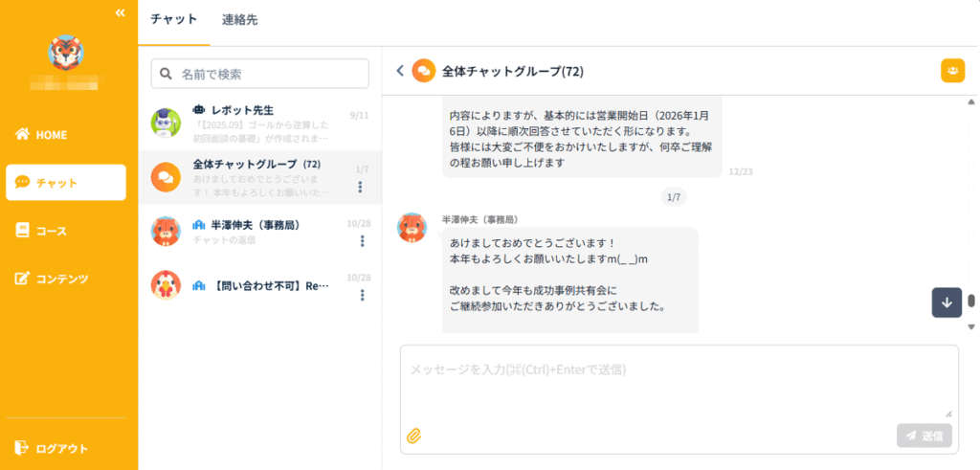Collapse the sidebar with double-chevron icon
The width and height of the screenshot is (980, 470).
pyautogui.click(x=121, y=12)
